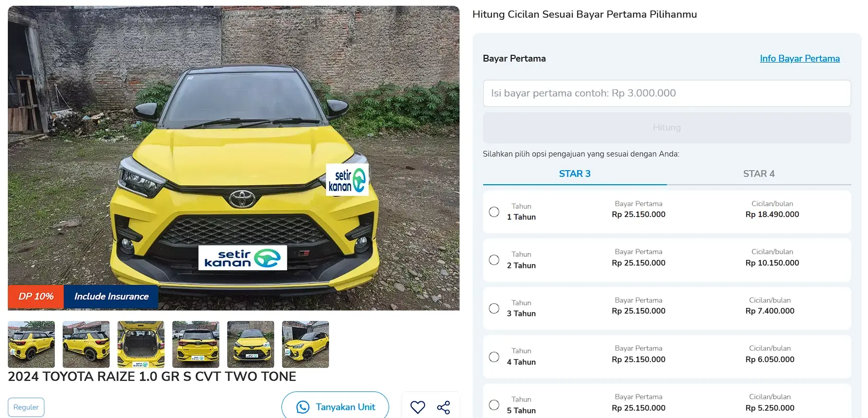
Task: Open the Info Bayar Pertama link
Action: coord(800,58)
